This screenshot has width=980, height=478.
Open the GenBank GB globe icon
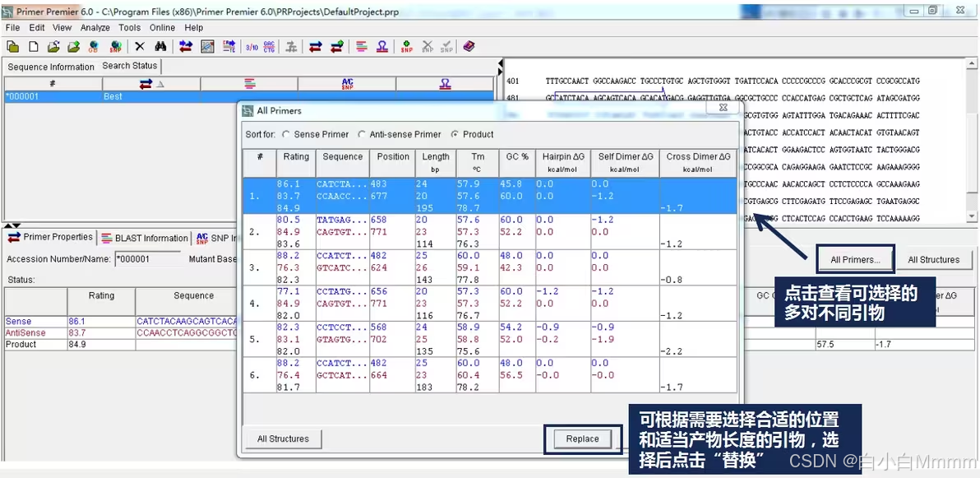[x=94, y=46]
